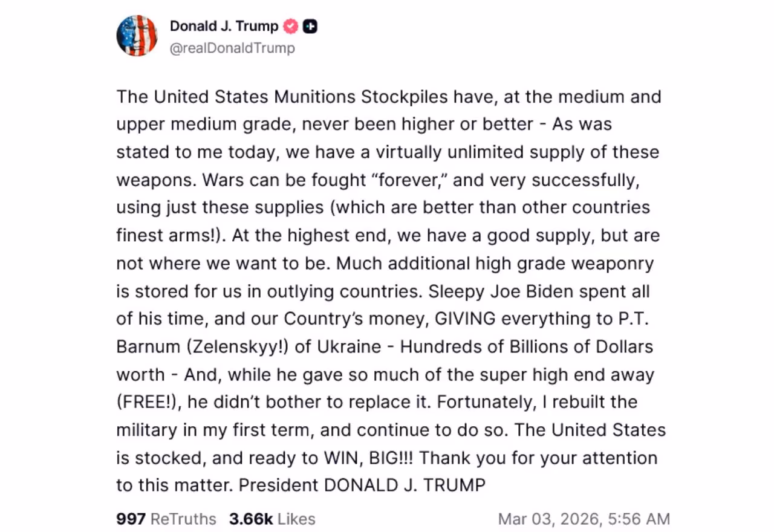
Task: Open the flag-painted profile avatar
Action: tap(137, 36)
